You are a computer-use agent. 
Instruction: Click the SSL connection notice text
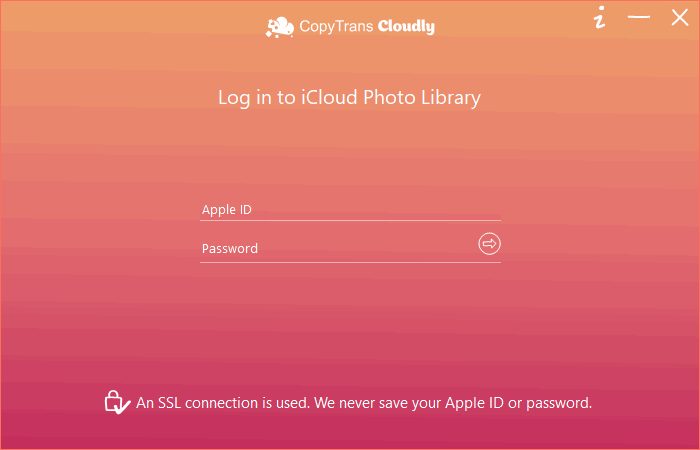point(364,403)
